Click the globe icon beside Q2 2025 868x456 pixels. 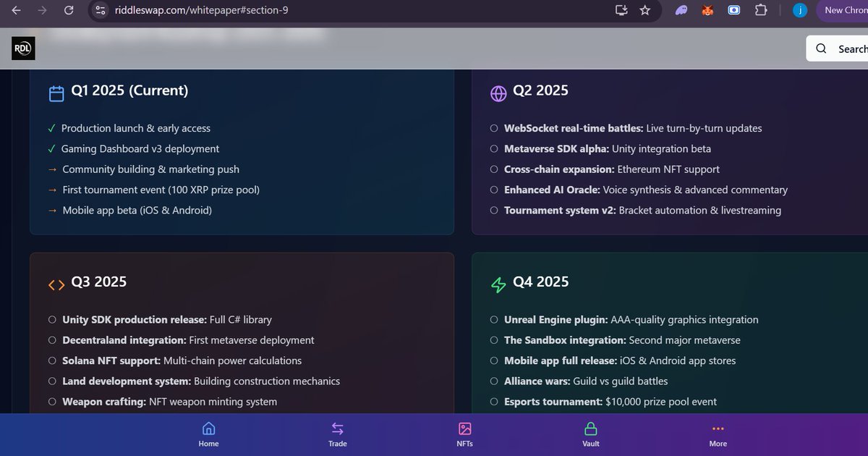(x=498, y=93)
